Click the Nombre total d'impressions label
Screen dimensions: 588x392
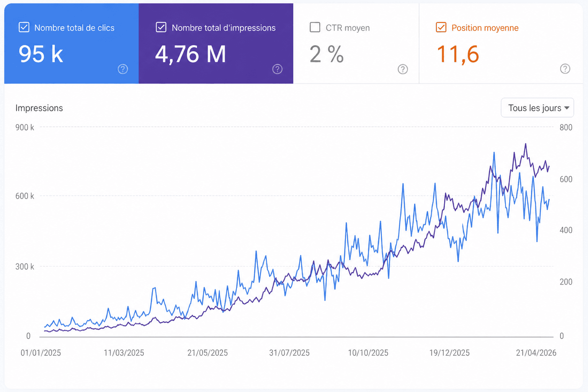[x=224, y=28]
